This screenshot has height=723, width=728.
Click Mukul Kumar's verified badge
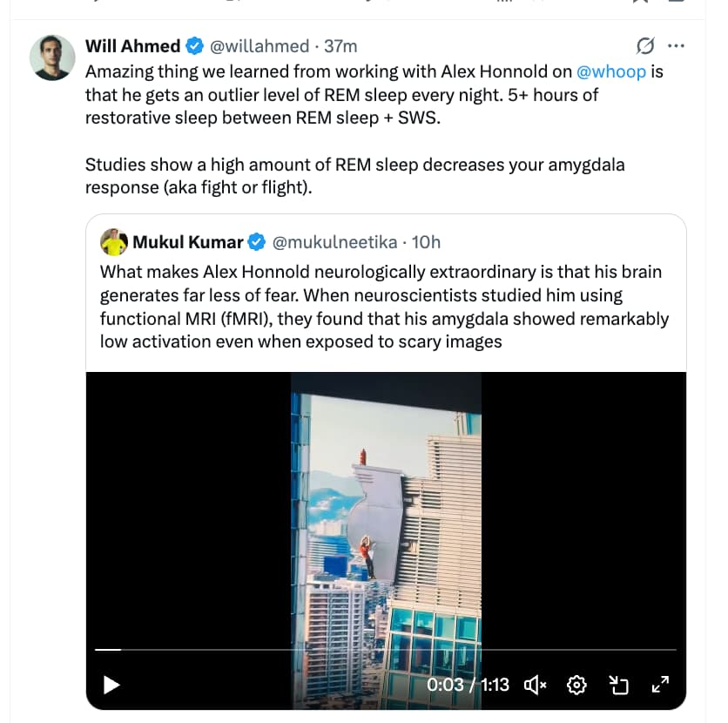258,241
